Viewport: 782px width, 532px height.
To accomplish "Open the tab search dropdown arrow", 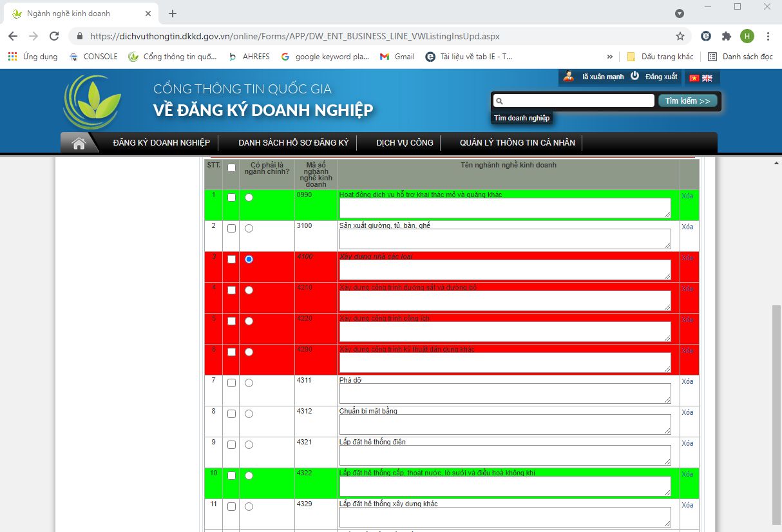I will pos(680,14).
